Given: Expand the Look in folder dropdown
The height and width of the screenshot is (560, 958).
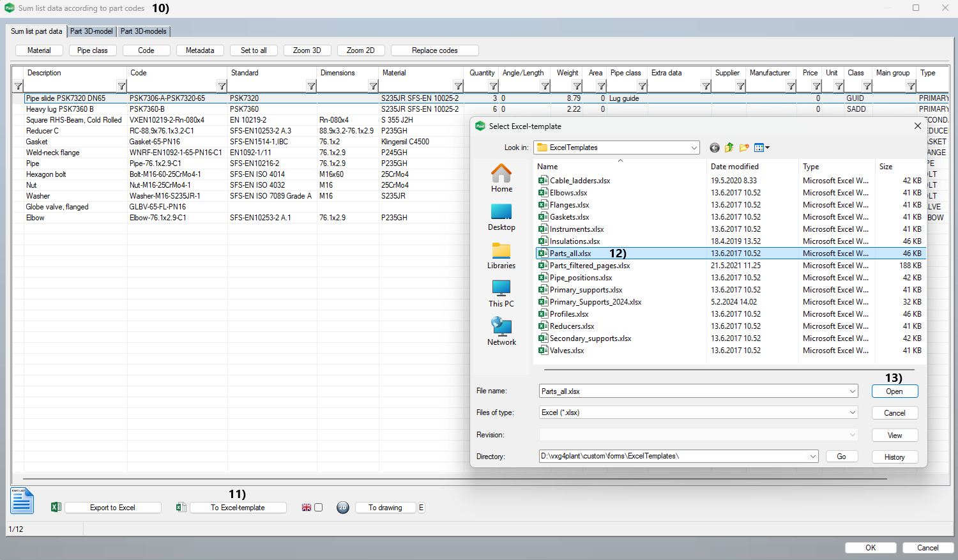Looking at the screenshot, I should 694,148.
